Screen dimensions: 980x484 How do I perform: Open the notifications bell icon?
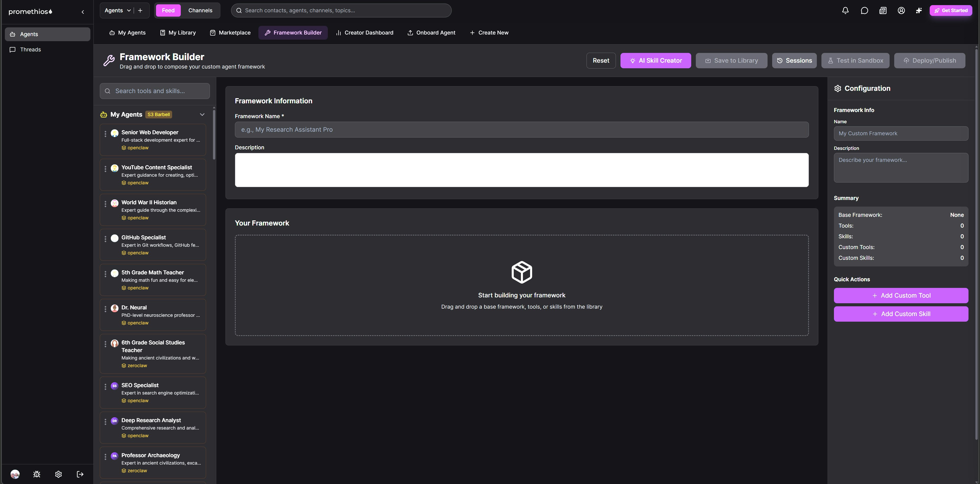point(845,11)
